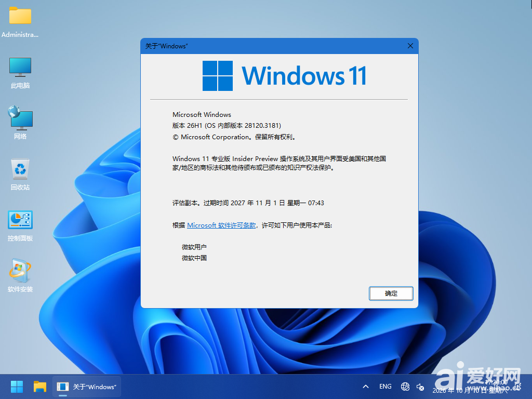Screen dimensions: 532x399
Task: Click the 确定 button
Action: coord(391,294)
